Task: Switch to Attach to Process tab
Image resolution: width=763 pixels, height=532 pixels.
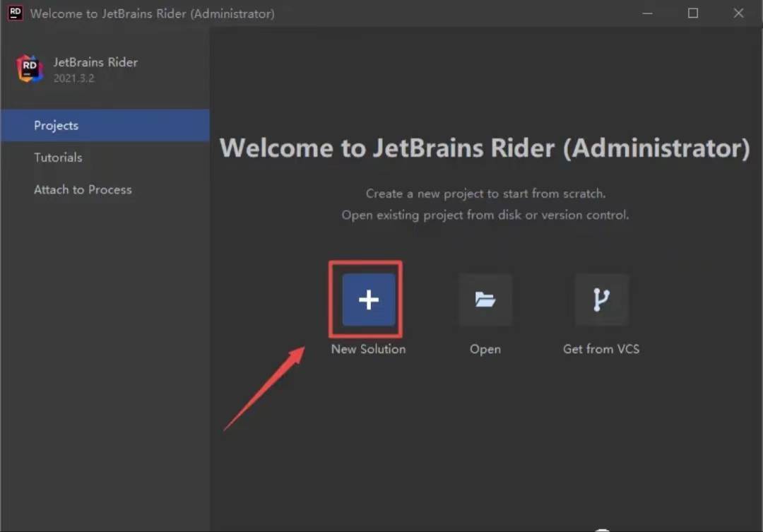Action: [x=105, y=190]
